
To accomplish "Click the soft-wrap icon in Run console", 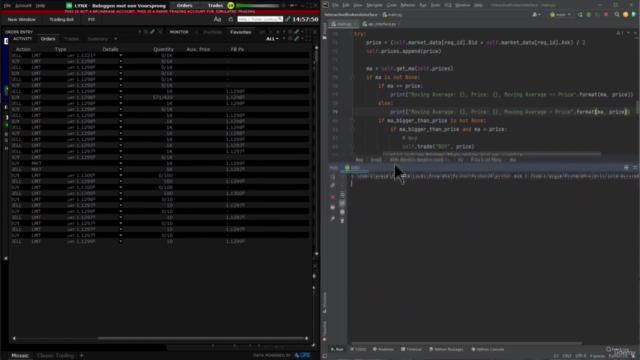I will 342,194.
